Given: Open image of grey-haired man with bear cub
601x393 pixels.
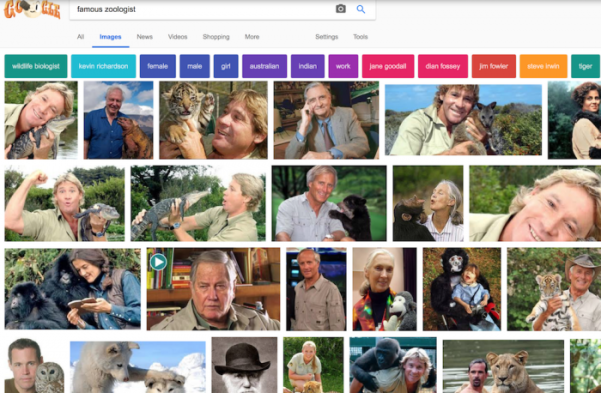Looking at the screenshot, I should 329,203.
